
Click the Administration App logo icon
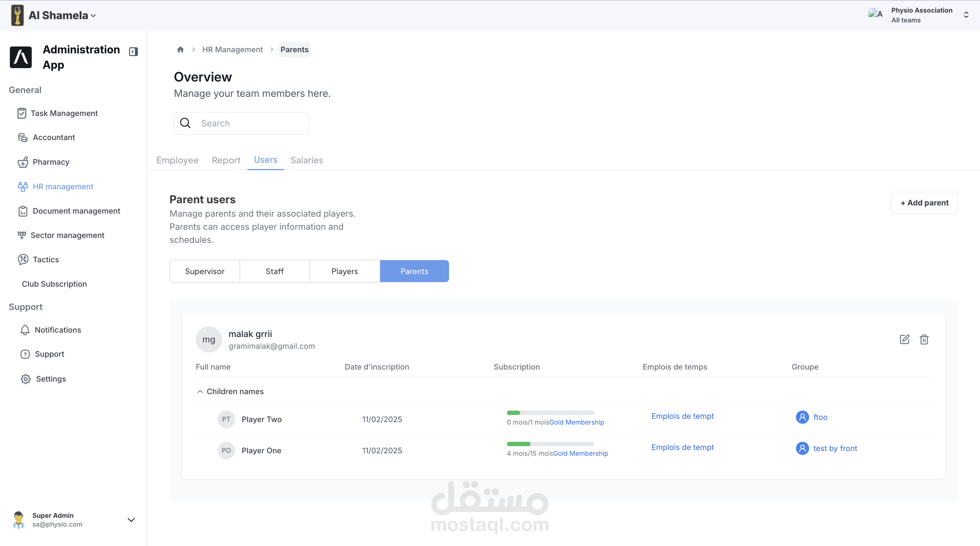21,57
